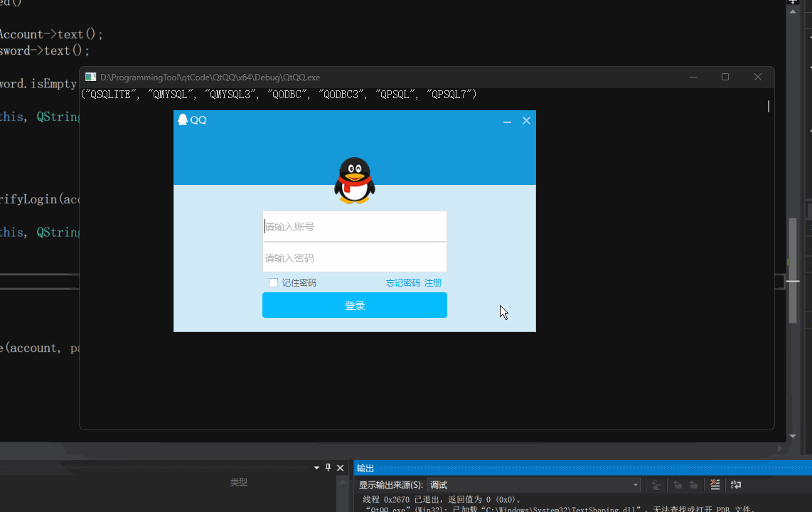Maximize the QtQQ.exe console window
Image resolution: width=812 pixels, height=512 pixels.
(x=725, y=77)
